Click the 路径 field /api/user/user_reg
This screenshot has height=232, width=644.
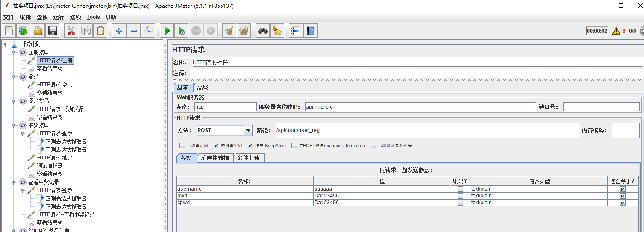tap(427, 130)
